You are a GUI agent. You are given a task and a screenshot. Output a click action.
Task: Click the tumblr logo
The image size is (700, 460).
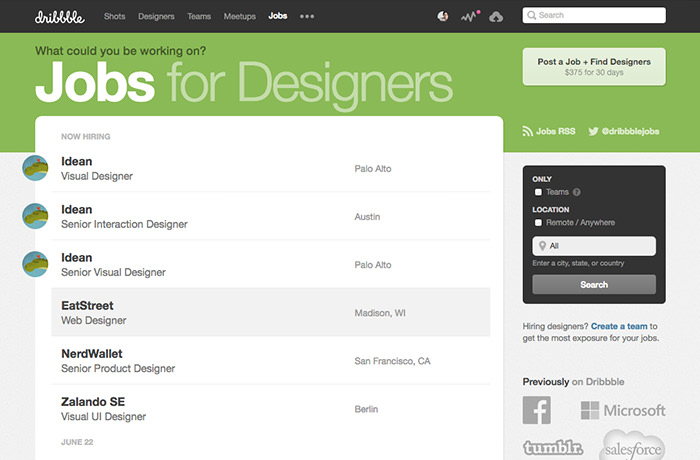553,447
